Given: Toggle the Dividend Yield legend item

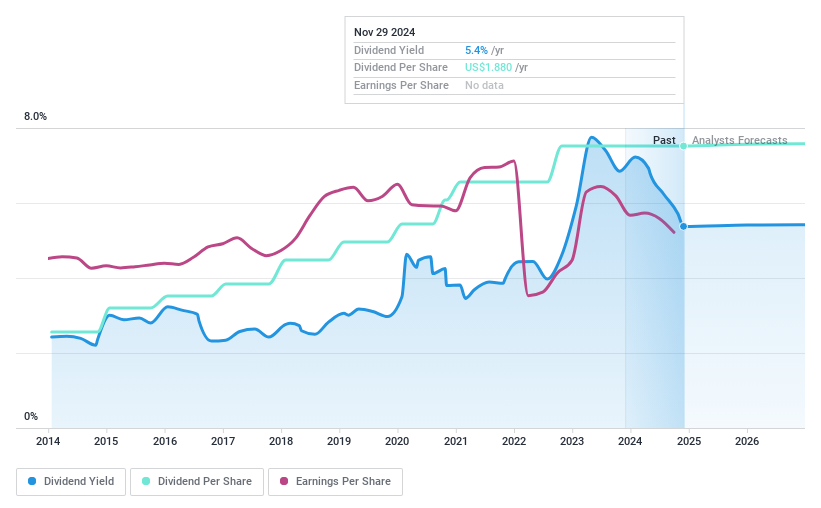Looking at the screenshot, I should point(72,481).
